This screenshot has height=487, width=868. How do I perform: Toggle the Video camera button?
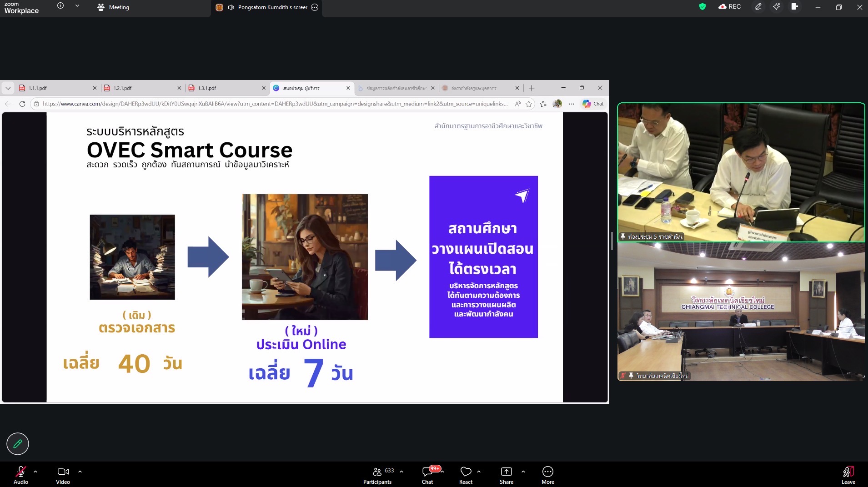(x=63, y=475)
